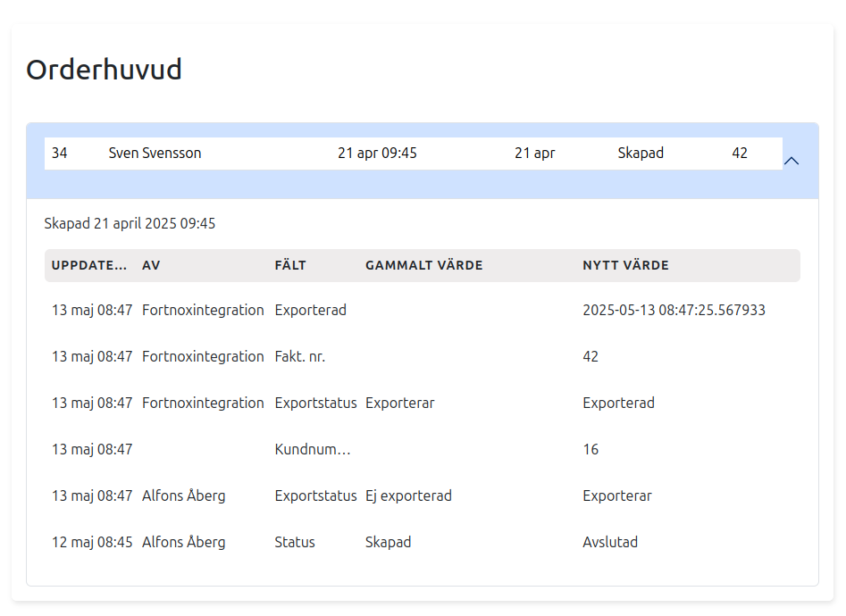846x616 pixels.
Task: Click the Fält column header
Action: pos(290,265)
